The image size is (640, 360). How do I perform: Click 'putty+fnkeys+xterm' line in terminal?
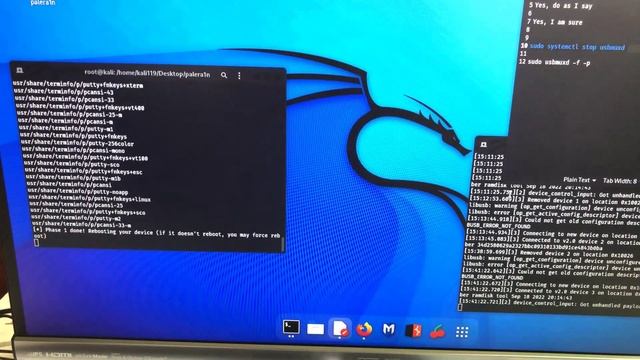coord(78,84)
